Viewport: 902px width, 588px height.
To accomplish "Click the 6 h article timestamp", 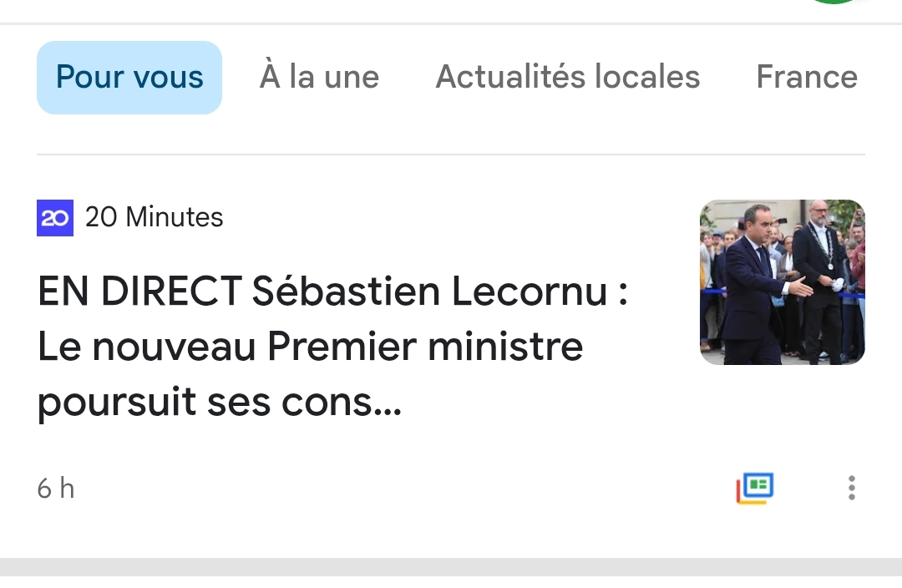I will pos(56,489).
